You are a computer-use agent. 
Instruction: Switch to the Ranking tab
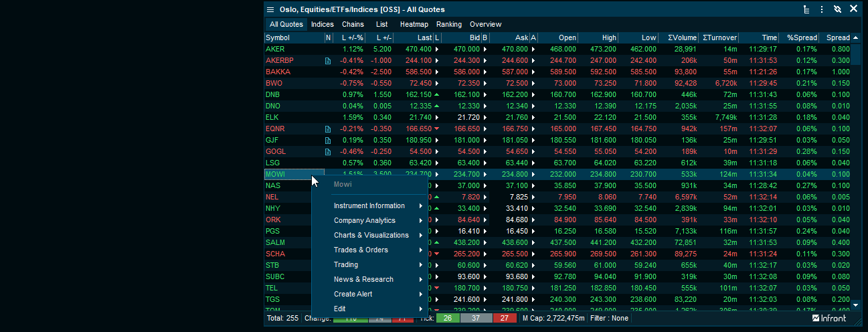448,25
